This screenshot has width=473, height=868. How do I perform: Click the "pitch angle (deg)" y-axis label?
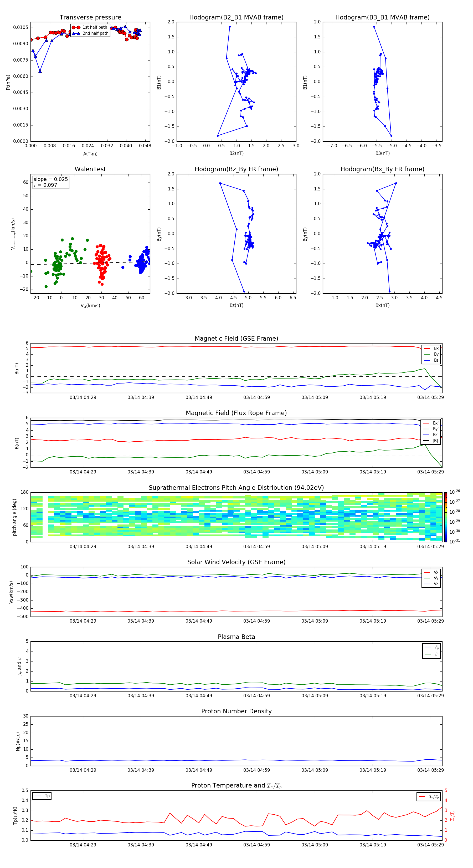(14, 517)
